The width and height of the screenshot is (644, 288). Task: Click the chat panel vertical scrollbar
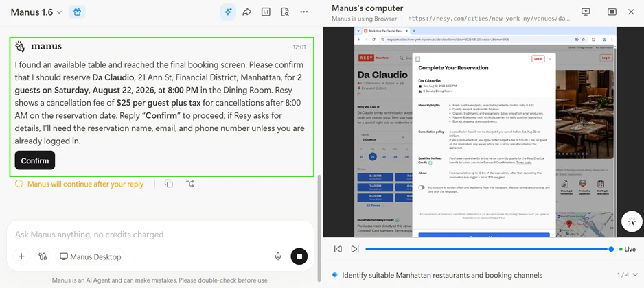319,228
